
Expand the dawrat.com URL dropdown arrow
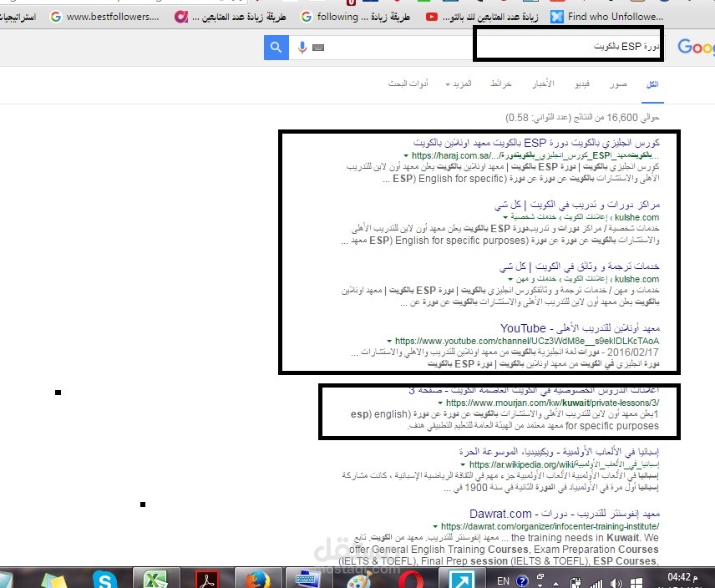[435, 526]
